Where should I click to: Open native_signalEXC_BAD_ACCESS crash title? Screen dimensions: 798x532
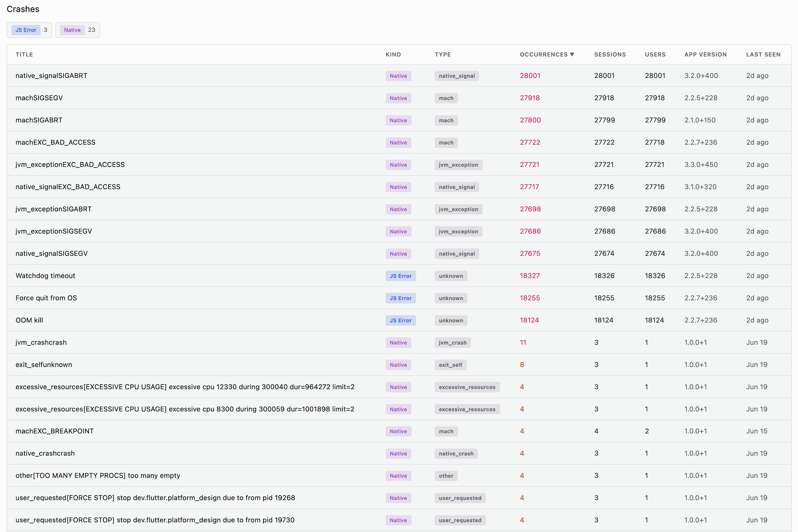68,187
